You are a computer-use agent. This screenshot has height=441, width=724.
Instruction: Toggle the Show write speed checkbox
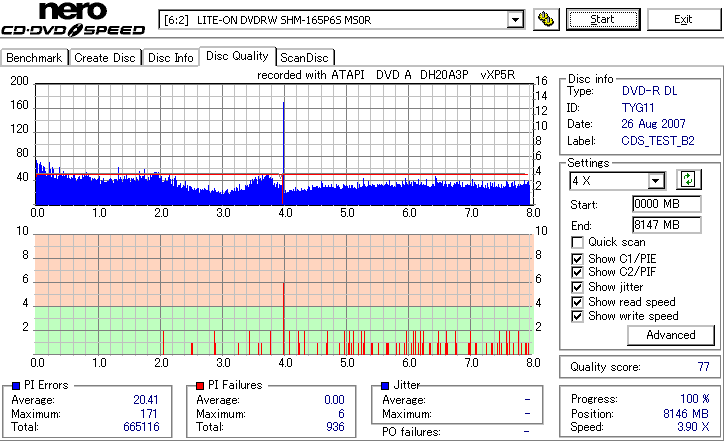click(577, 316)
